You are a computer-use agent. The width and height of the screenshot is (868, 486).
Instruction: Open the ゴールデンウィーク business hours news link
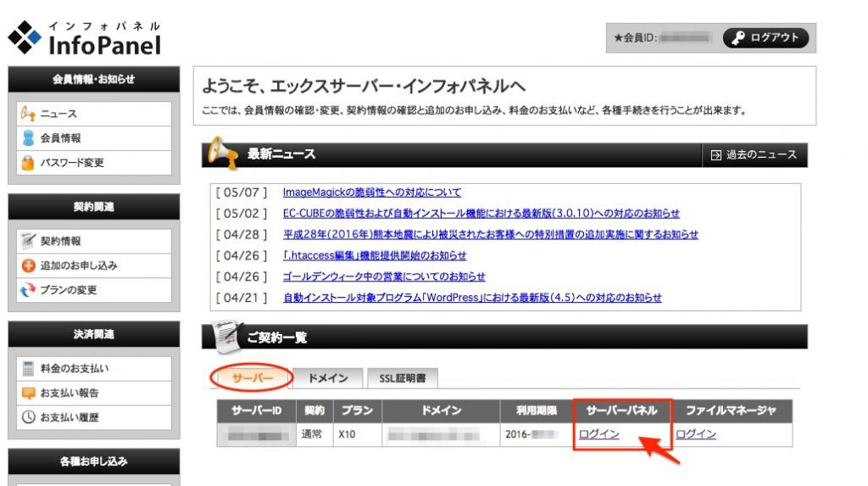(384, 277)
